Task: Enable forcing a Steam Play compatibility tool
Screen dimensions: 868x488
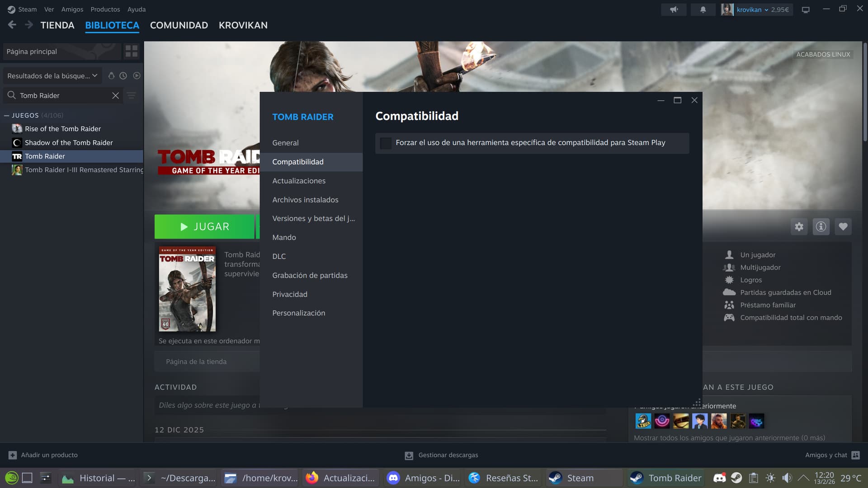Action: pos(386,143)
